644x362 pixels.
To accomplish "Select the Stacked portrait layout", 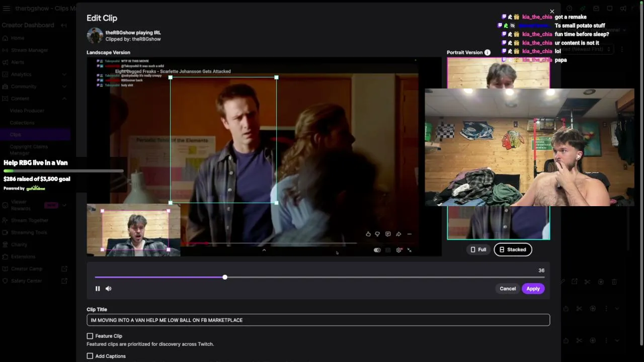I will pos(513,249).
